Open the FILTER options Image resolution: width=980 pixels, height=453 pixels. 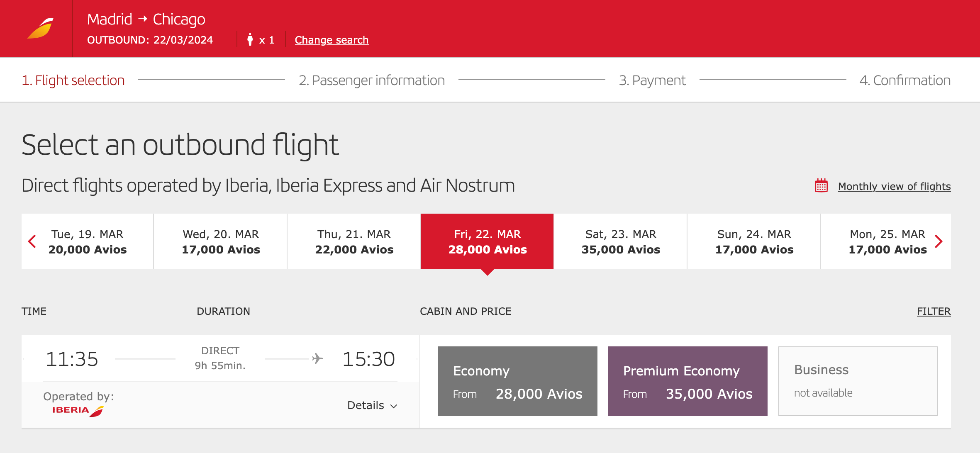pos(933,311)
